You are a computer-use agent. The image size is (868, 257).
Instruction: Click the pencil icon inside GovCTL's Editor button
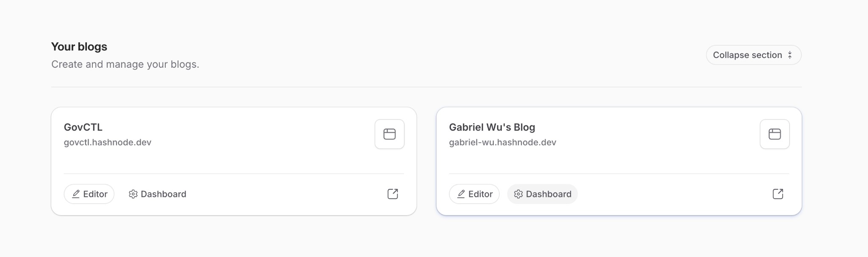coord(76,194)
